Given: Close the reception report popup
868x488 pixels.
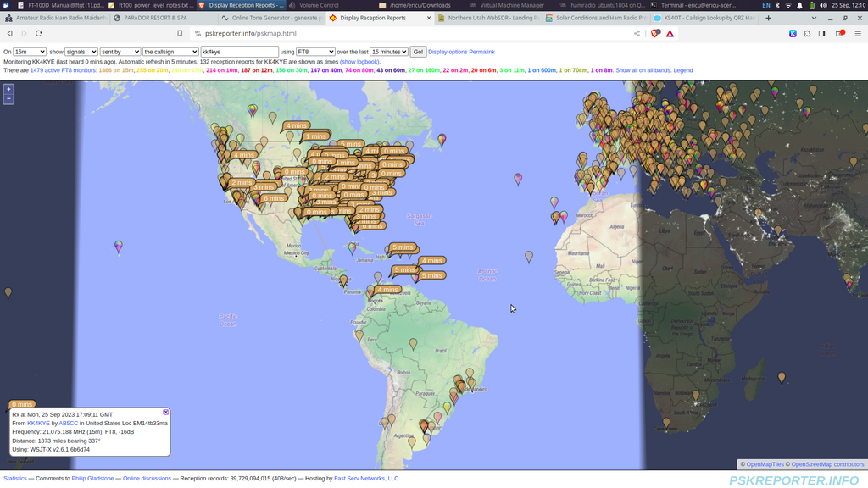Looking at the screenshot, I should coord(166,413).
